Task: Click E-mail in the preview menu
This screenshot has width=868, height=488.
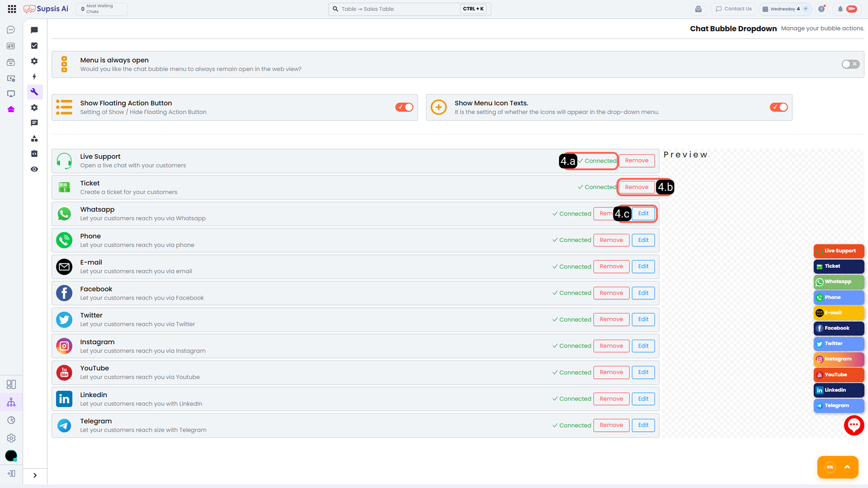Action: (839, 313)
